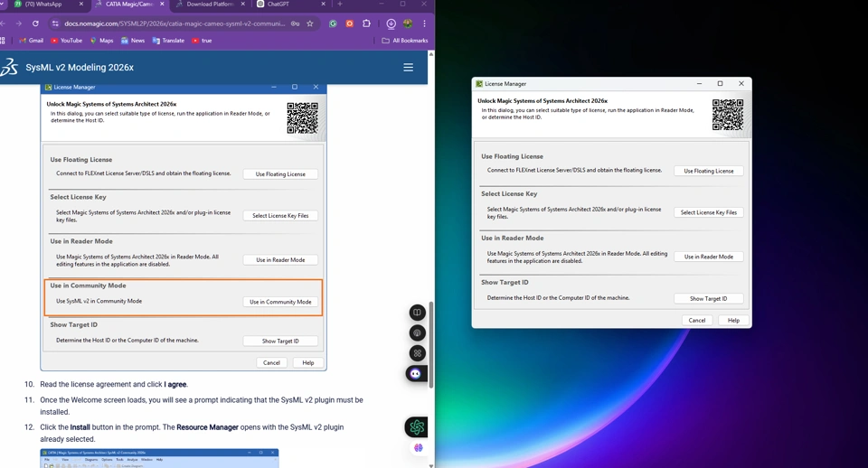Close the WhatsApp browser tab
This screenshot has width=868, height=468.
(81, 4)
